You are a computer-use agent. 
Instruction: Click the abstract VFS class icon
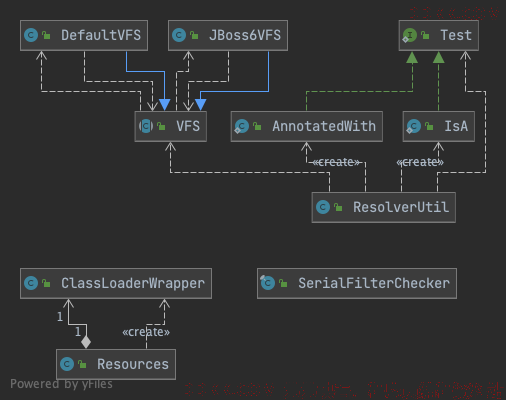click(146, 126)
